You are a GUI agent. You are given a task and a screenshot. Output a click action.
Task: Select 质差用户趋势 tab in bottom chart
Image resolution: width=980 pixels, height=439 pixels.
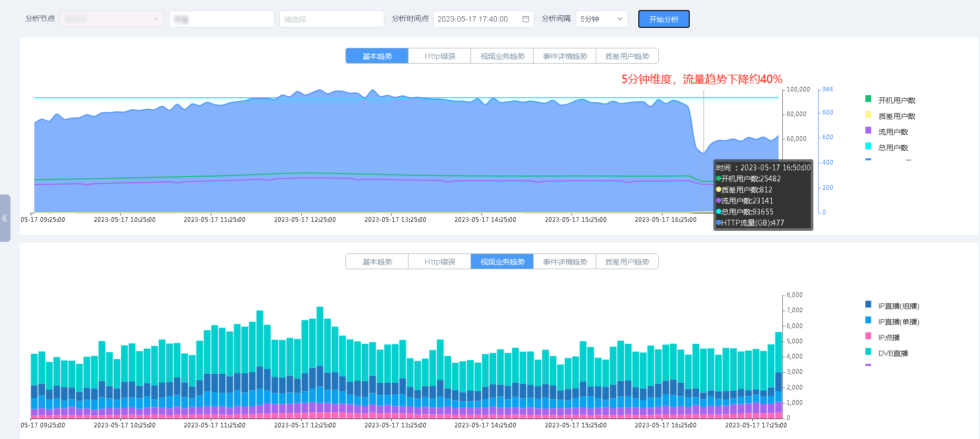coord(627,262)
